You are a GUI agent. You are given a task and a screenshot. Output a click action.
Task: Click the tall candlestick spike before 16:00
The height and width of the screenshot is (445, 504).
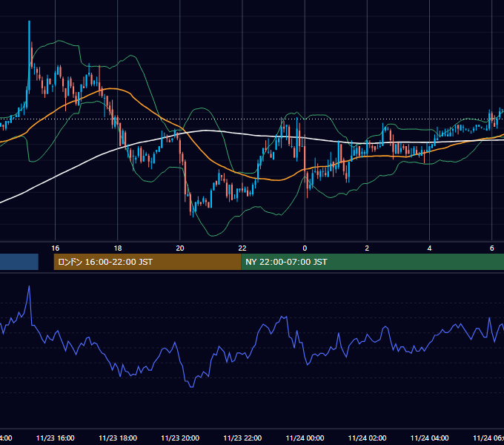(29, 57)
